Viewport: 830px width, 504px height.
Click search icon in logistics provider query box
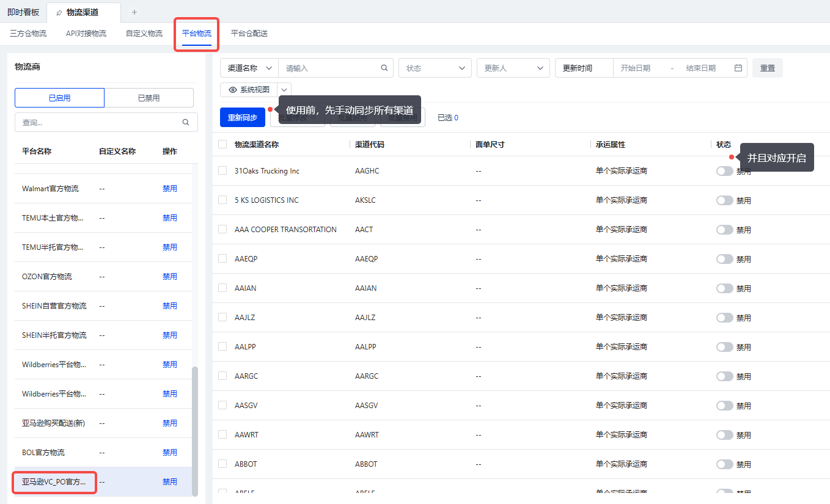click(186, 122)
